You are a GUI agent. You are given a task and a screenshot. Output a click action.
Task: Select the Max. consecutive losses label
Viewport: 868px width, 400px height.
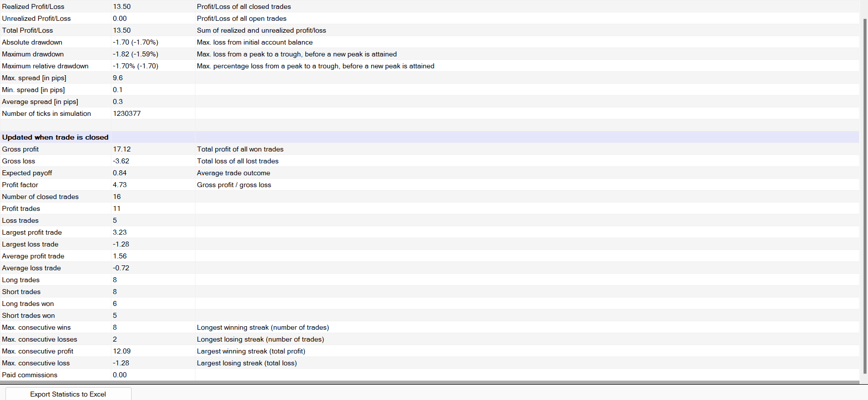point(40,339)
